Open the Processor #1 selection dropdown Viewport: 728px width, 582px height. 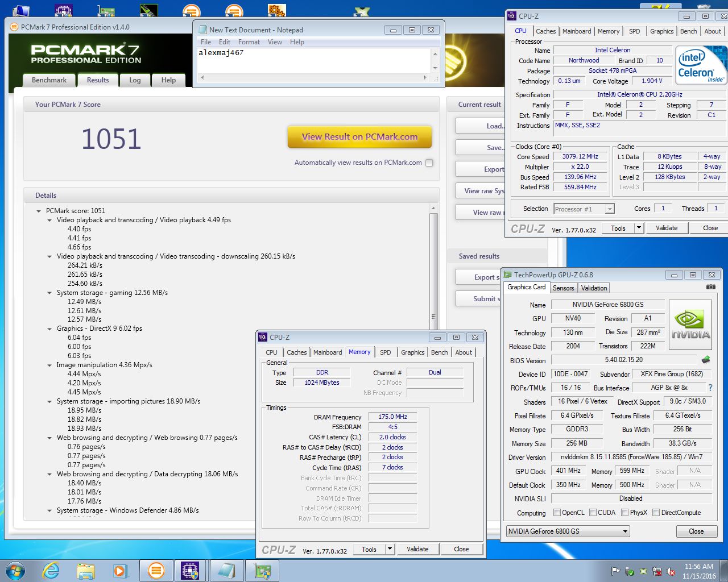pyautogui.click(x=584, y=209)
